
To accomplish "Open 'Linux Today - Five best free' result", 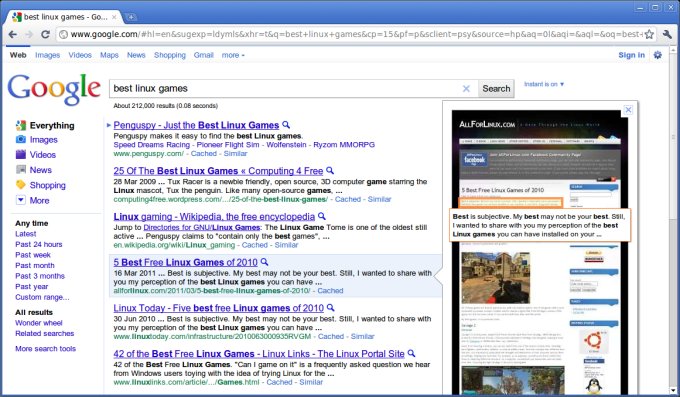I will coord(219,308).
